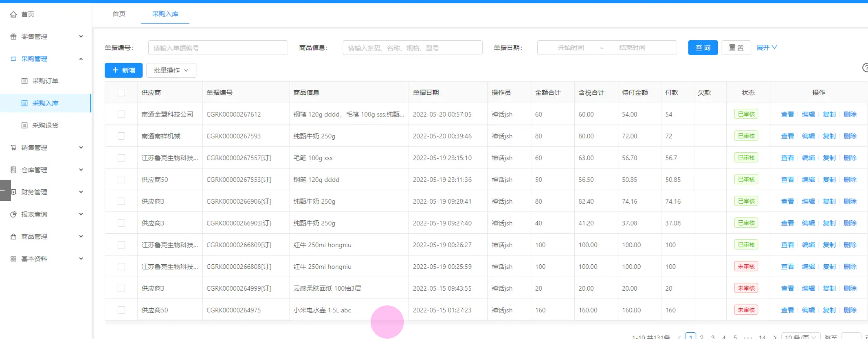Click 编辑 for order CGRK00000266808

point(808,267)
